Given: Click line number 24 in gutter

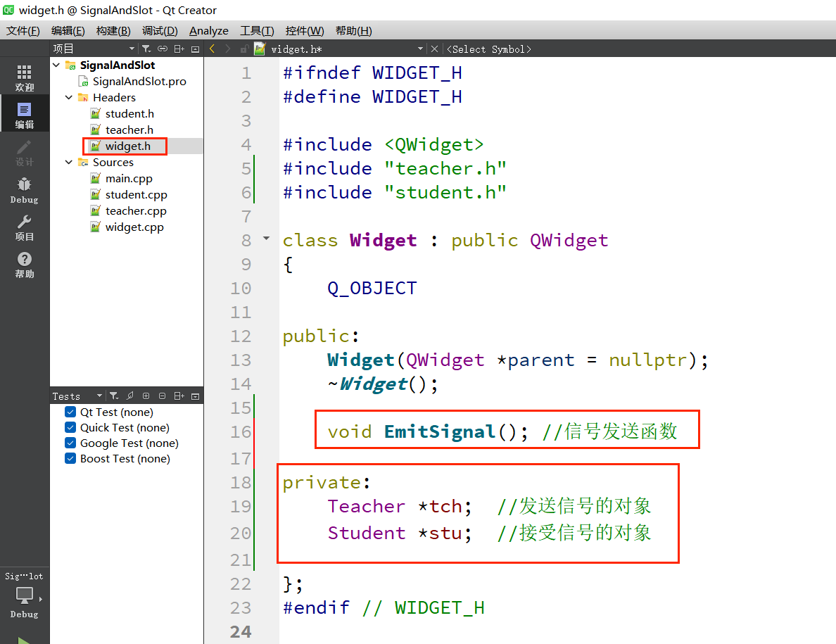Looking at the screenshot, I should pos(241,632).
